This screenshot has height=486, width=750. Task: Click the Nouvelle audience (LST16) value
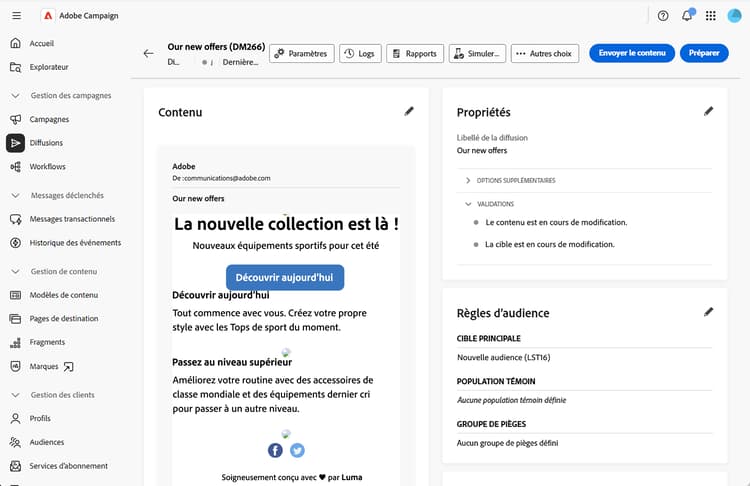coord(504,357)
